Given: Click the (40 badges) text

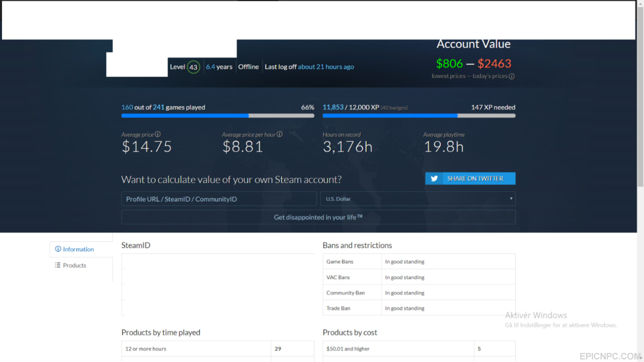Looking at the screenshot, I should click(394, 108).
